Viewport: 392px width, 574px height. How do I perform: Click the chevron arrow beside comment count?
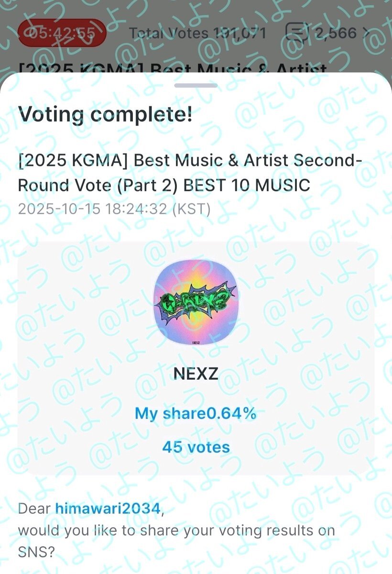coord(367,33)
